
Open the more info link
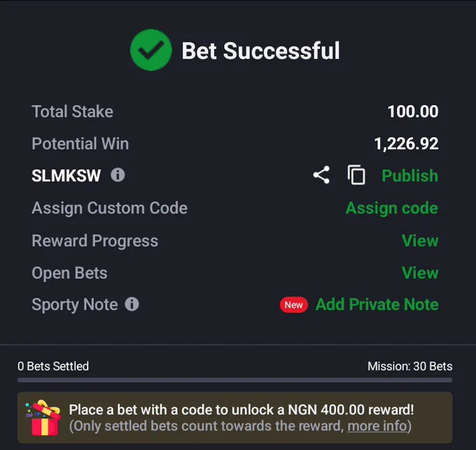click(x=377, y=426)
